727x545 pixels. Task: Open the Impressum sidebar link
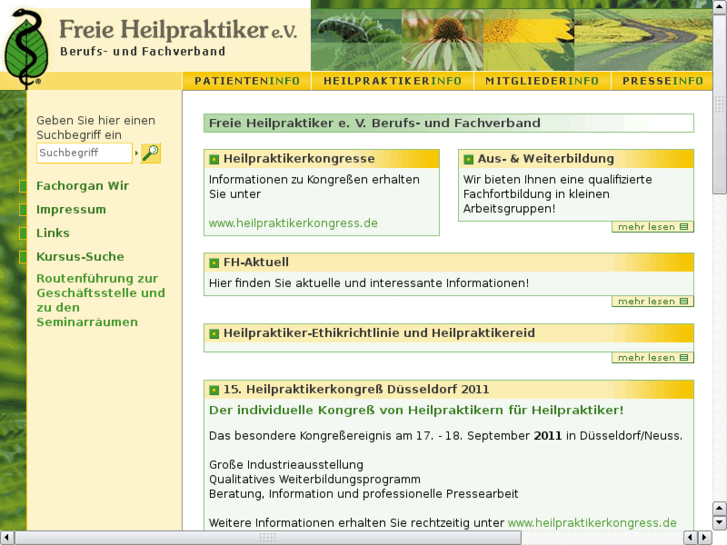pyautogui.click(x=71, y=210)
